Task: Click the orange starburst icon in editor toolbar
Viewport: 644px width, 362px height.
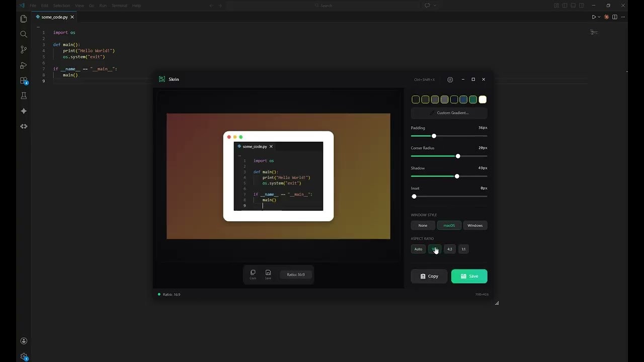Action: click(x=607, y=17)
